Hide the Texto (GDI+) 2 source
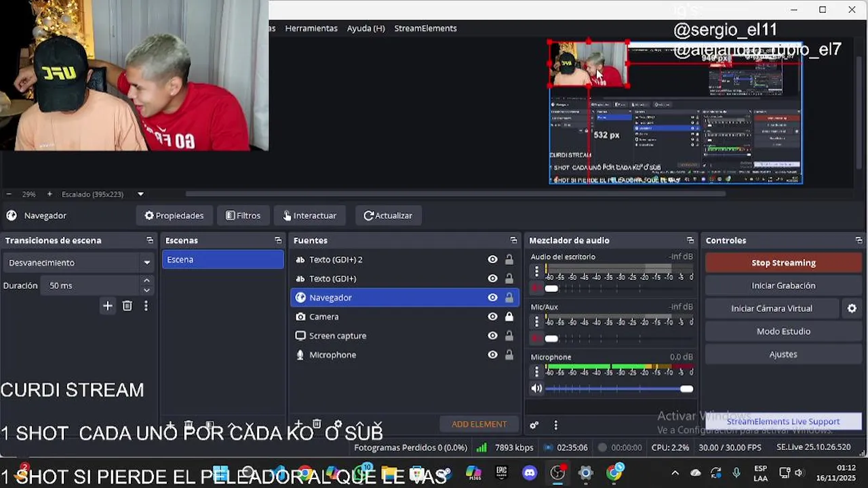Screen dimensions: 868x488 [492, 260]
